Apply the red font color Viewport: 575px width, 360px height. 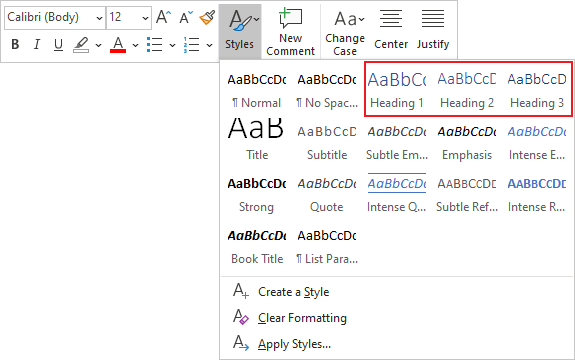point(118,44)
